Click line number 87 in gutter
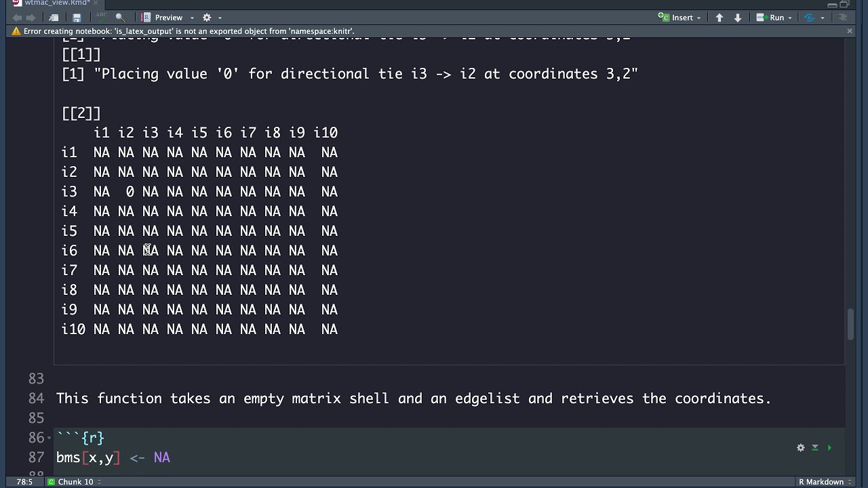The height and width of the screenshot is (488, 868). click(x=36, y=457)
